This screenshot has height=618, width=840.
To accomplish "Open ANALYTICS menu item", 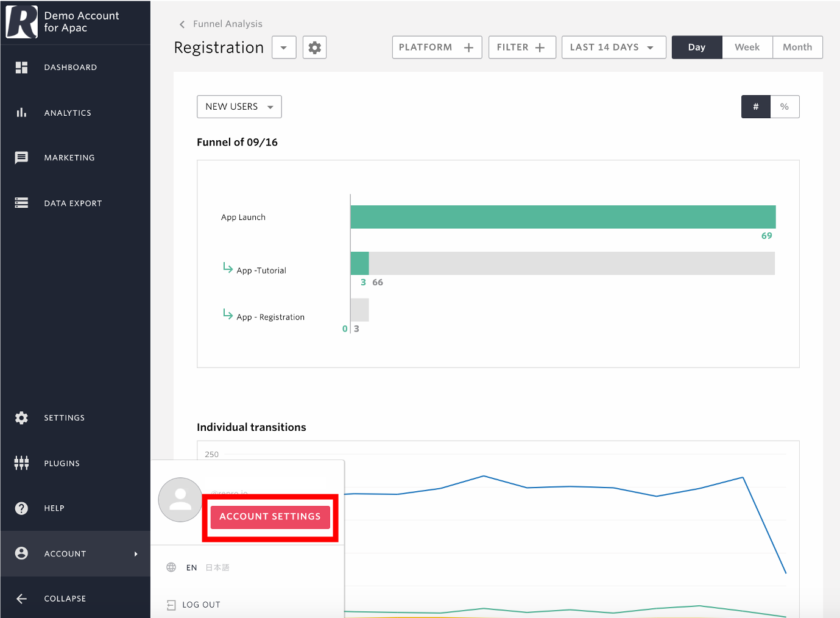I will coord(76,113).
